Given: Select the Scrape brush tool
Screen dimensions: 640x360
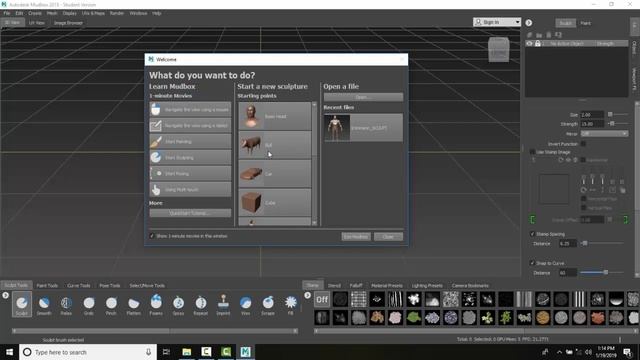Looking at the screenshot, I should pos(268,304).
